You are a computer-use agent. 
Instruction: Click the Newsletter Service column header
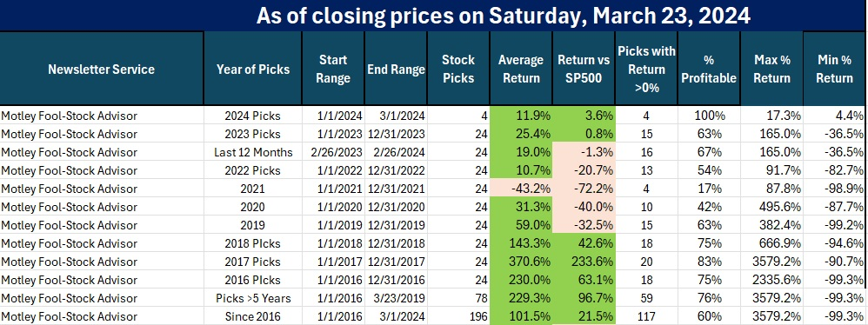[x=101, y=69]
